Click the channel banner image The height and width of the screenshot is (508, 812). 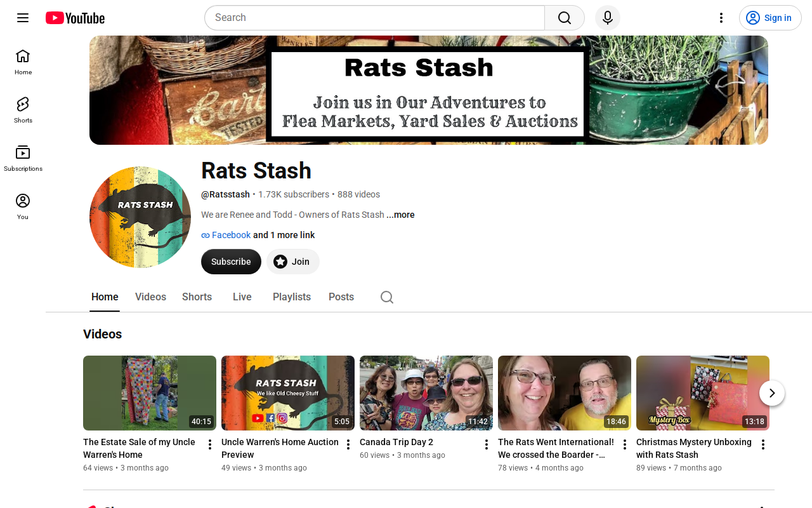pyautogui.click(x=429, y=90)
